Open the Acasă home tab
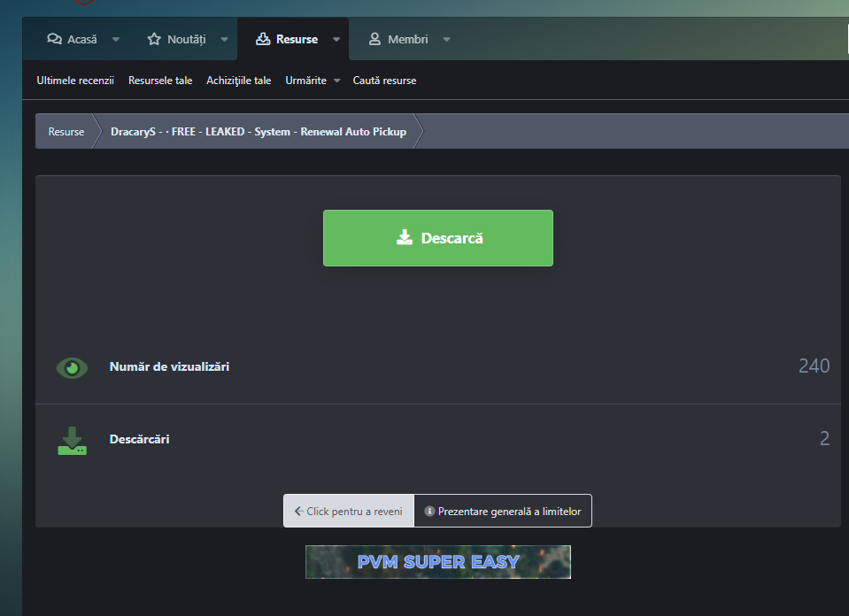Screen dimensions: 849x616 72,39
